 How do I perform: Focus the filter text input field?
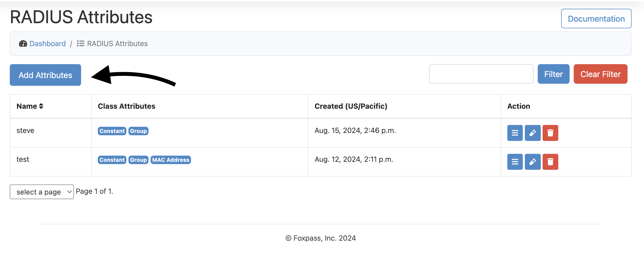pyautogui.click(x=481, y=74)
